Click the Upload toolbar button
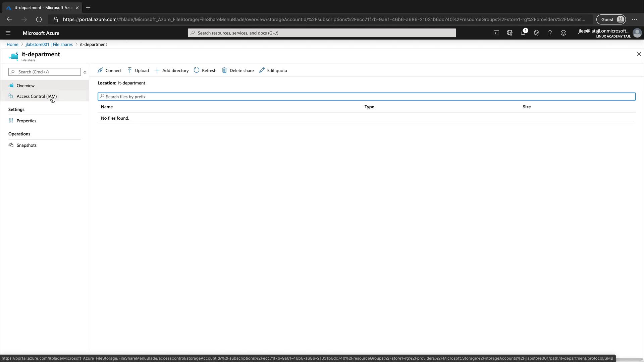Viewport: 644px width, 362px height. pos(138,70)
